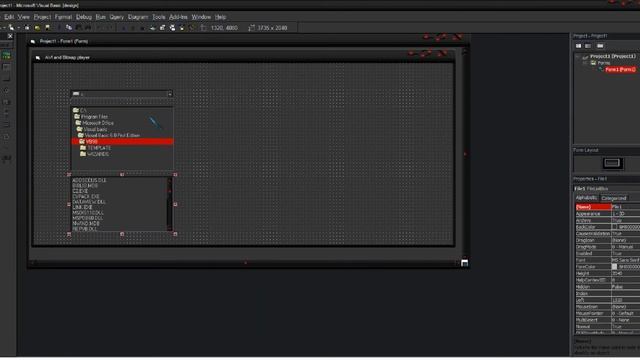Select NWIND.MDB in the file list

86,224
